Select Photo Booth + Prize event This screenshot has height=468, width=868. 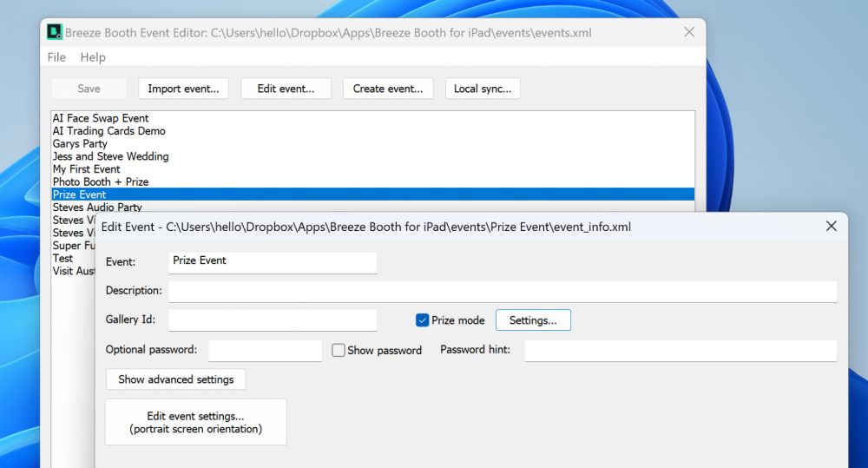(373, 181)
